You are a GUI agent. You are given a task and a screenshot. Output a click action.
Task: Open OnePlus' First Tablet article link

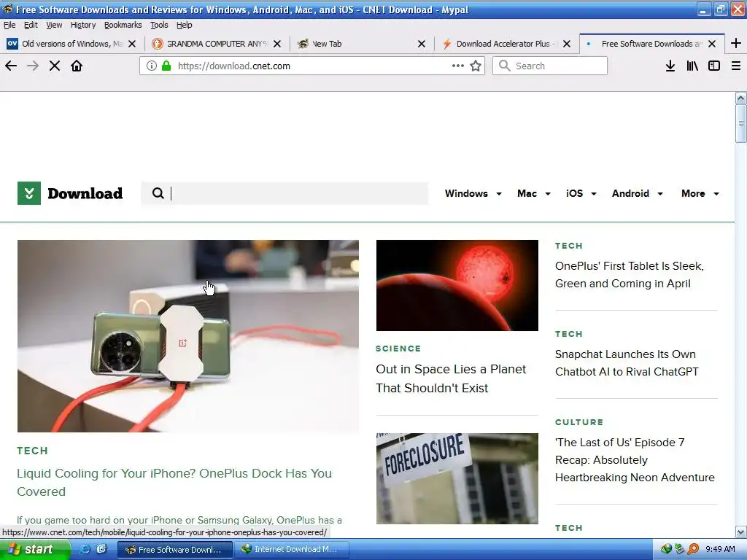[x=630, y=275]
